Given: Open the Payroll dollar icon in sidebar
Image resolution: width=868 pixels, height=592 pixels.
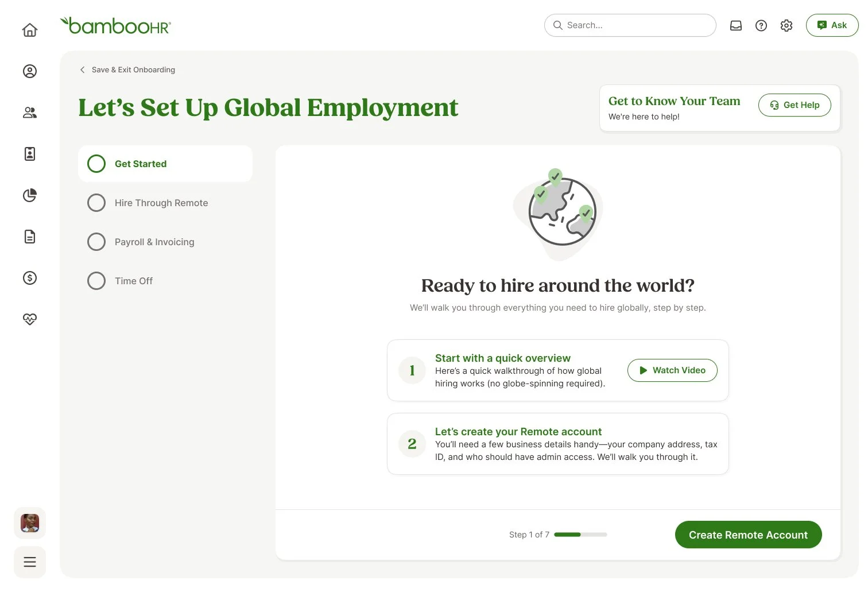Looking at the screenshot, I should click(x=30, y=278).
